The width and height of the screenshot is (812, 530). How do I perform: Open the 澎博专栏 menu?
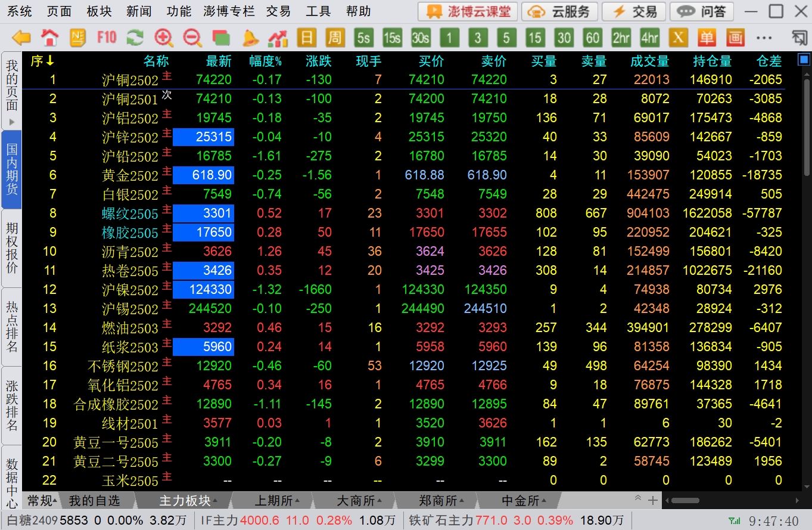tap(229, 11)
